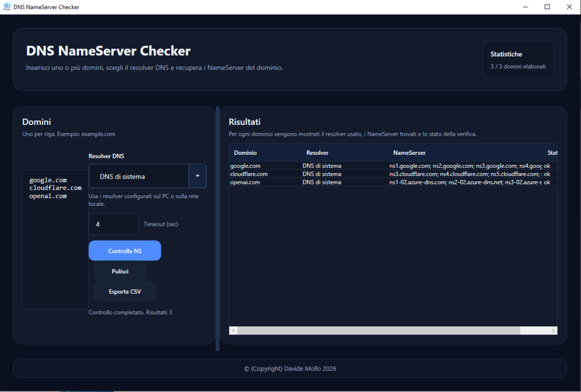
Task: Click the Resolver column header
Action: [x=317, y=153]
